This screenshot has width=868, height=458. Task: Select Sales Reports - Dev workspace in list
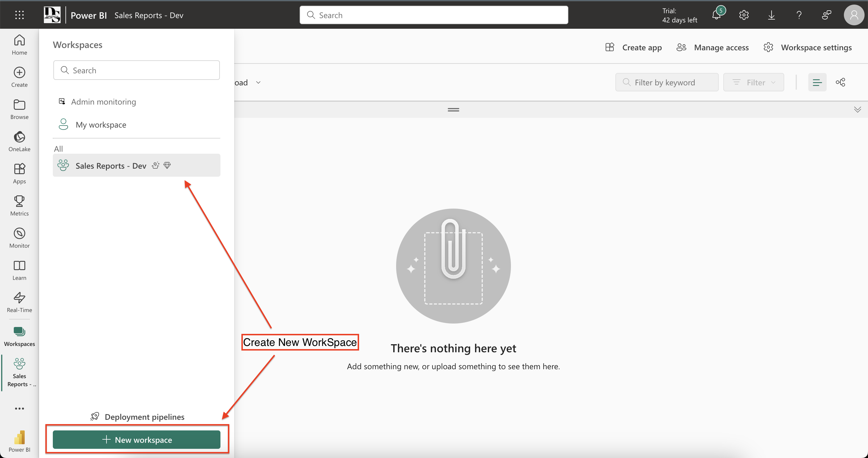[136, 165]
